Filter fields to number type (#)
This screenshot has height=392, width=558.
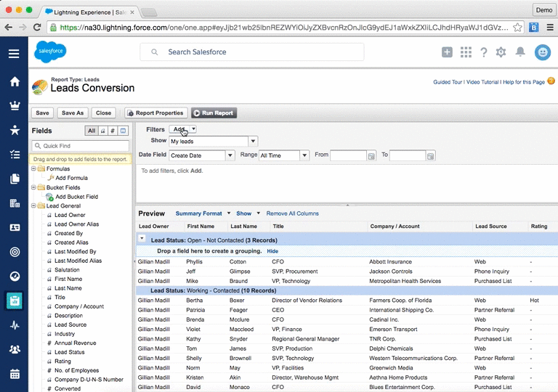point(113,131)
